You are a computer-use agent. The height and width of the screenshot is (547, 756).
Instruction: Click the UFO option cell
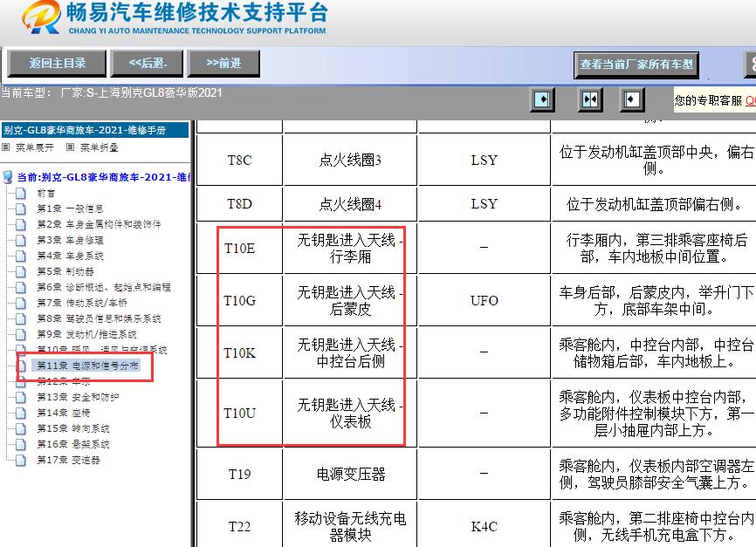(x=485, y=301)
